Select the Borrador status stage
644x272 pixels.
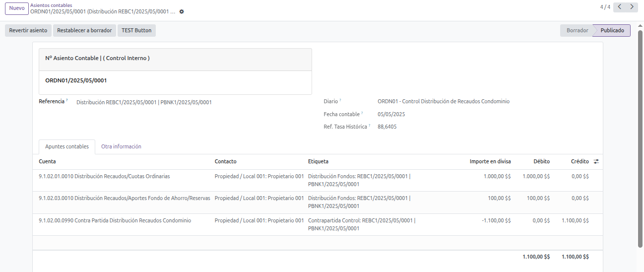tap(577, 30)
